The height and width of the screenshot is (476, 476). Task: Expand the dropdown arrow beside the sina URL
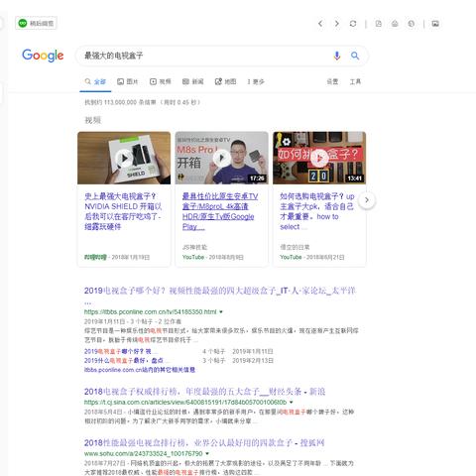click(292, 403)
